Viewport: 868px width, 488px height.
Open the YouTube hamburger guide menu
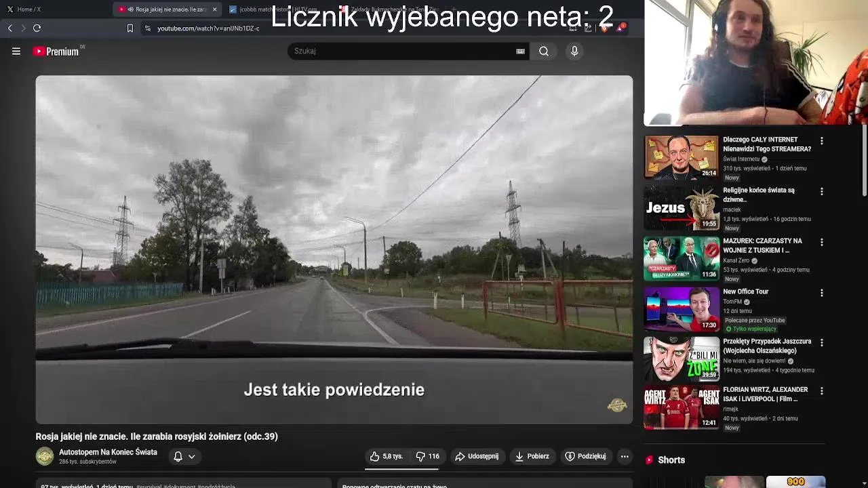(16, 51)
